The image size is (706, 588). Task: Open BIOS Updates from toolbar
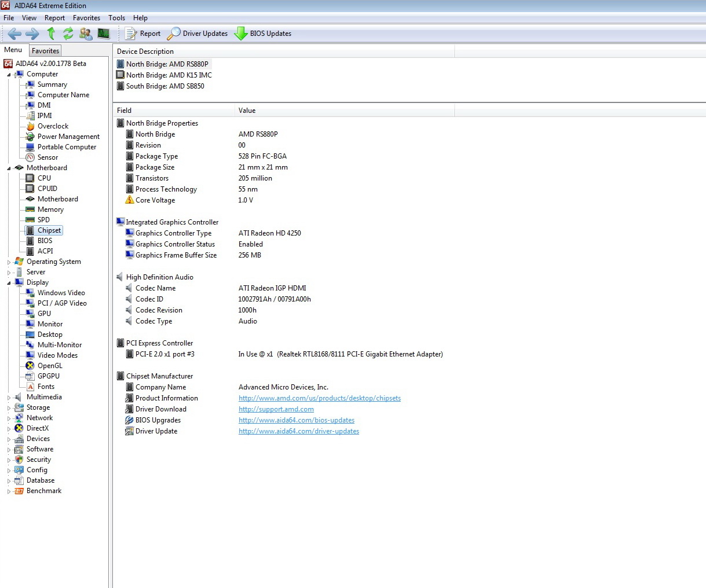[x=262, y=34]
